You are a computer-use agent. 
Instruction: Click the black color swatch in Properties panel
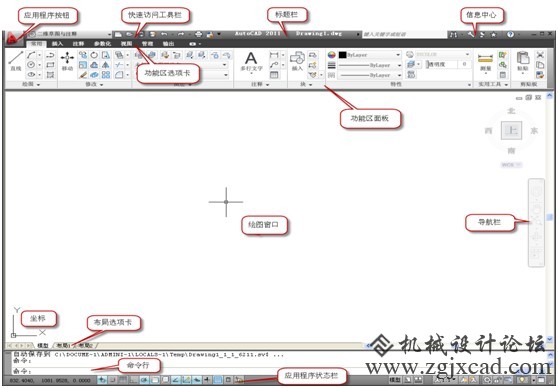(x=342, y=55)
